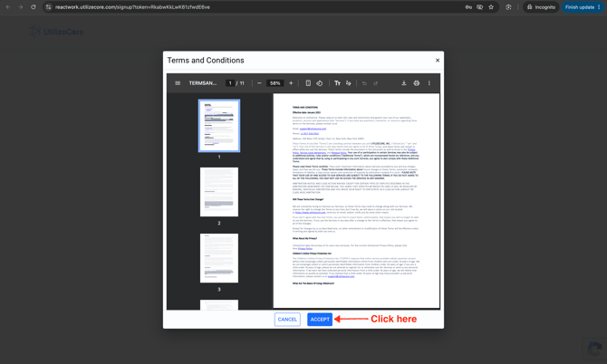This screenshot has height=364, width=607.
Task: Zoom in the PDF with plus button
Action: coord(291,83)
